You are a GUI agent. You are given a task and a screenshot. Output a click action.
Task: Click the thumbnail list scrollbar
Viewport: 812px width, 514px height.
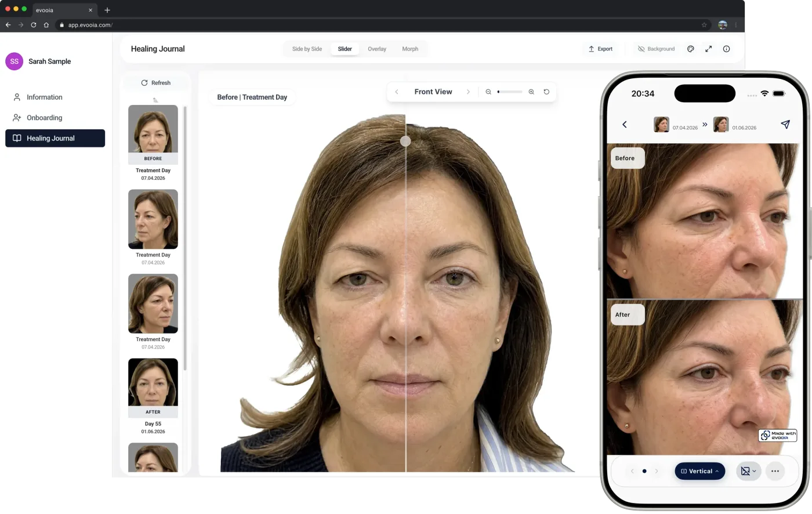tap(185, 238)
